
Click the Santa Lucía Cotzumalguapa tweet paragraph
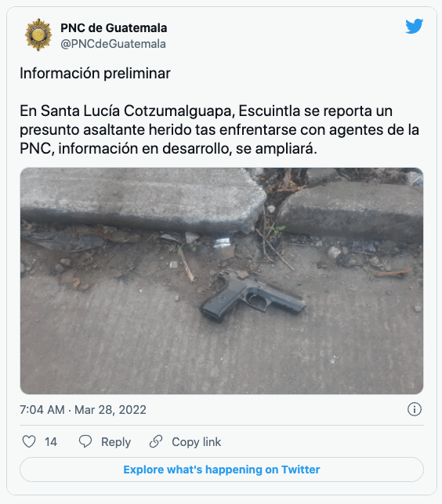pos(219,130)
